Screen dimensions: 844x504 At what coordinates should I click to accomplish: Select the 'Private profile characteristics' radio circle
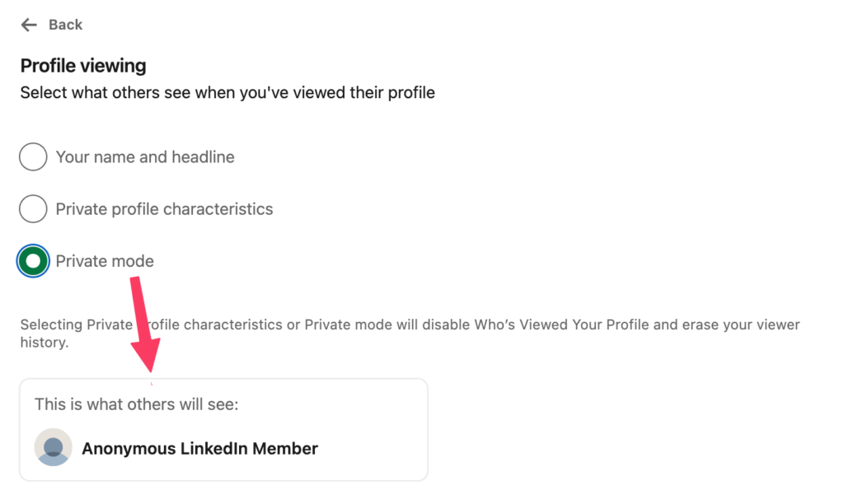(x=33, y=208)
